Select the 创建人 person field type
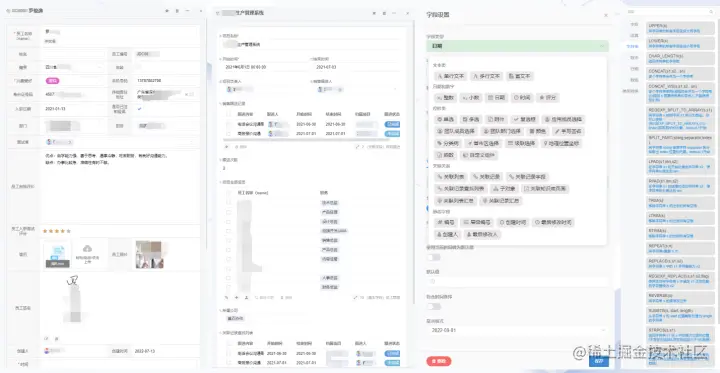The width and height of the screenshot is (720, 373). coord(447,234)
